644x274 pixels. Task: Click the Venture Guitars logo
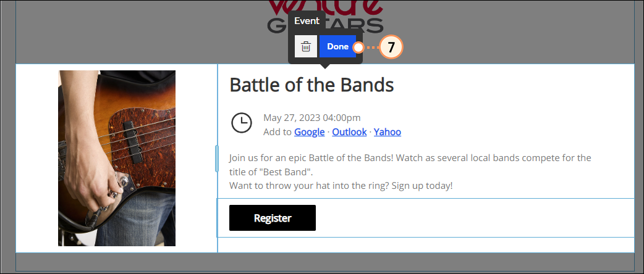coord(325,17)
